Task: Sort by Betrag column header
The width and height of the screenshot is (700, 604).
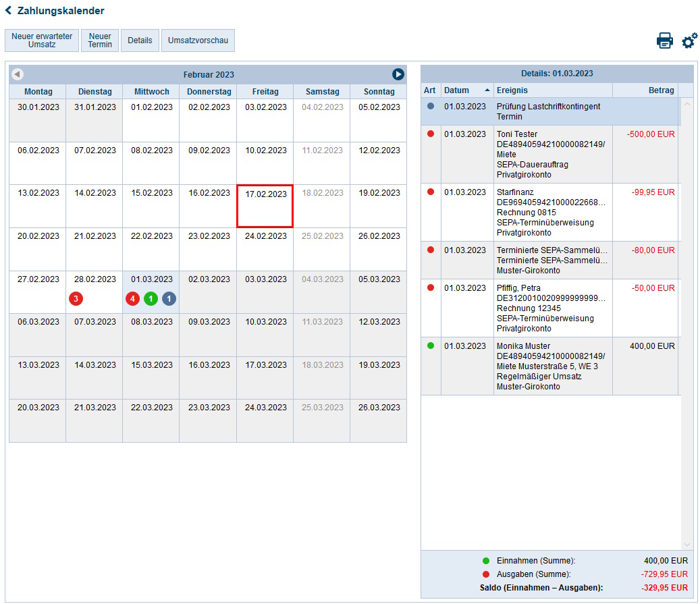Action: tap(645, 90)
